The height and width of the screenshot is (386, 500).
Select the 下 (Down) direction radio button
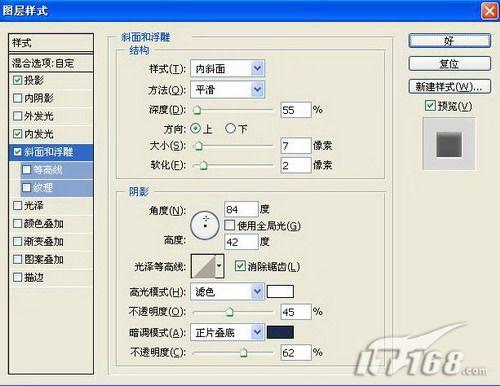(x=230, y=128)
